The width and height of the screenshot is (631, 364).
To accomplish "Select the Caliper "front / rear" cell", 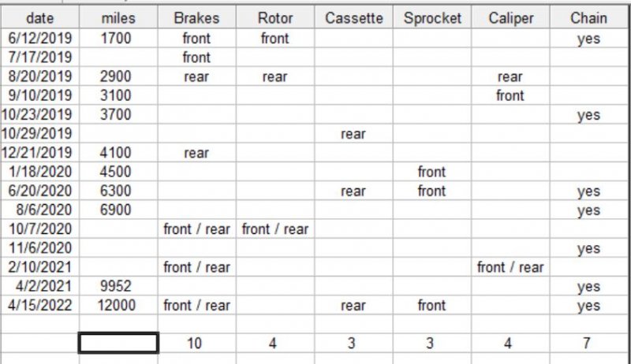I will click(x=510, y=268).
